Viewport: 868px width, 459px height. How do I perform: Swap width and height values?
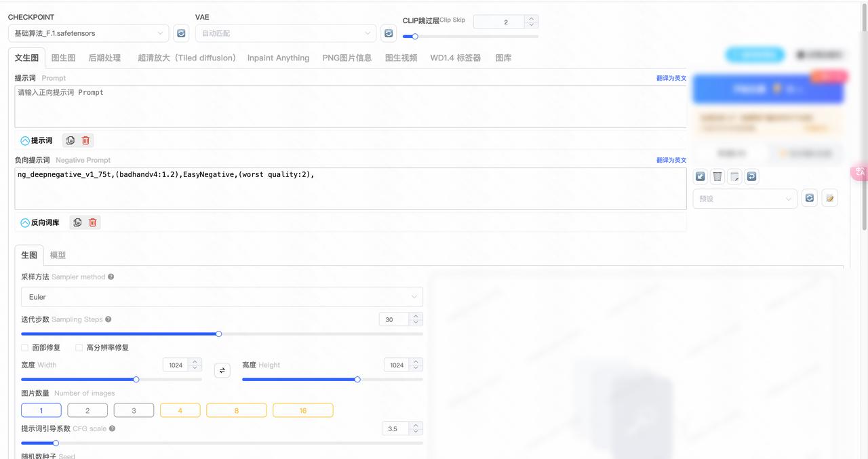(x=222, y=370)
